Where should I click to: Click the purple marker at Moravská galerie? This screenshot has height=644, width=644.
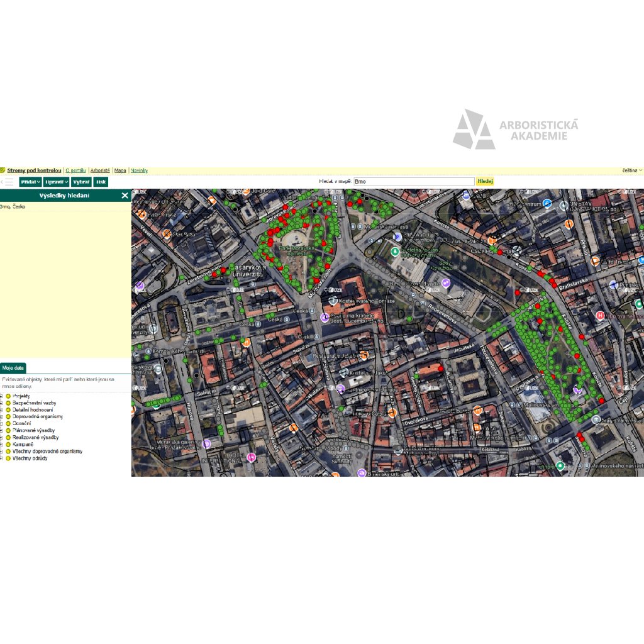206,443
